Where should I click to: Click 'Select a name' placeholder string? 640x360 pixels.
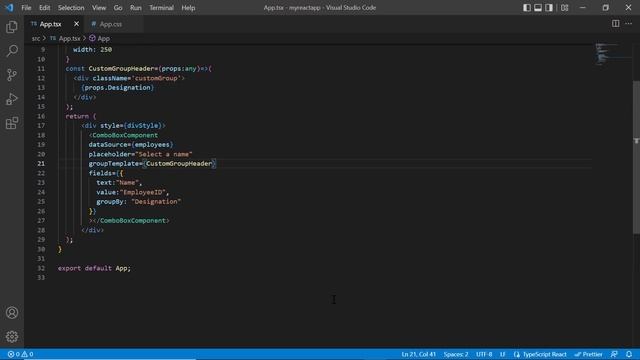pyautogui.click(x=164, y=154)
